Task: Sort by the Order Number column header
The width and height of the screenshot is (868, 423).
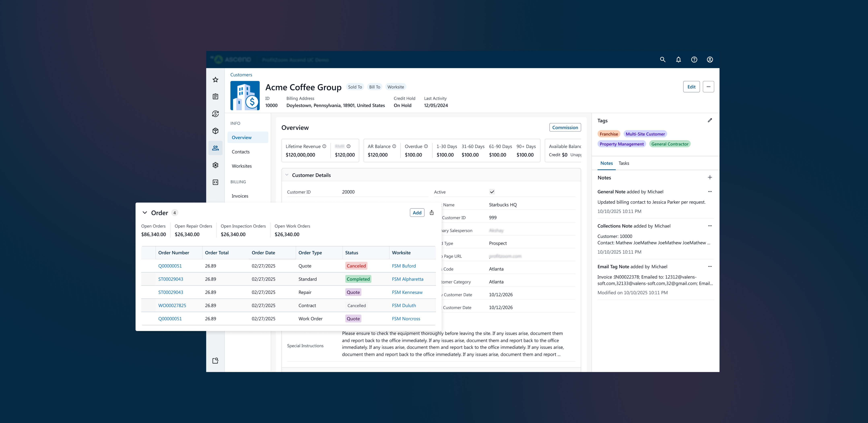Action: pos(179,253)
